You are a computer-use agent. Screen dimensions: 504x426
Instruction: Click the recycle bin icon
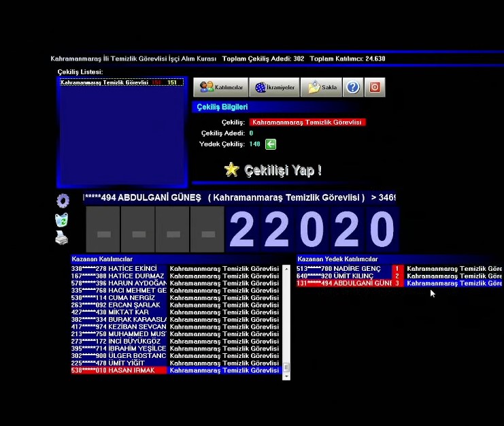click(61, 220)
